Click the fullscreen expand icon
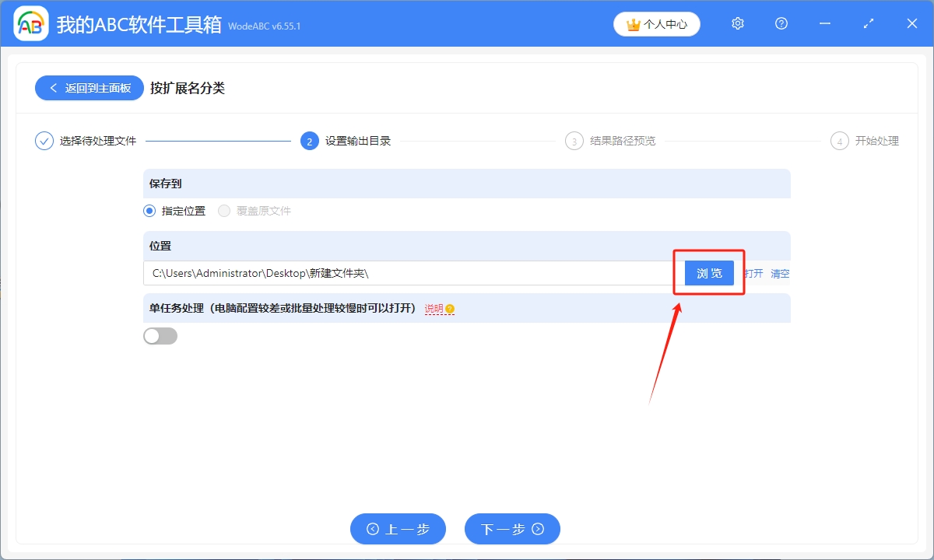This screenshot has height=560, width=934. (868, 23)
